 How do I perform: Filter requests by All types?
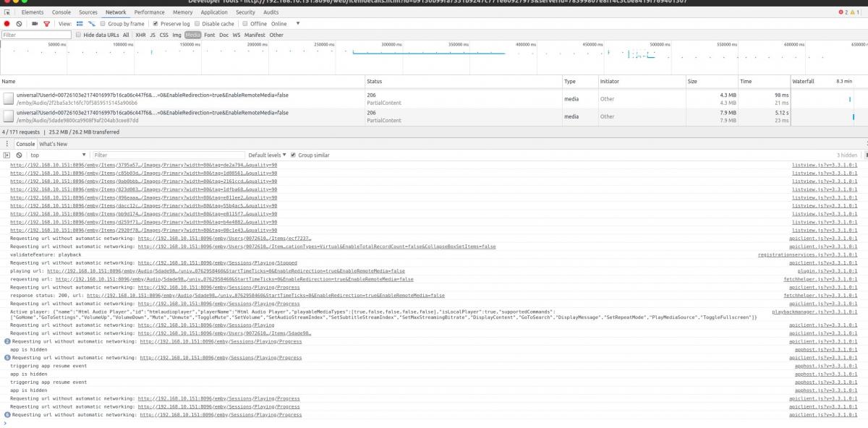point(126,35)
